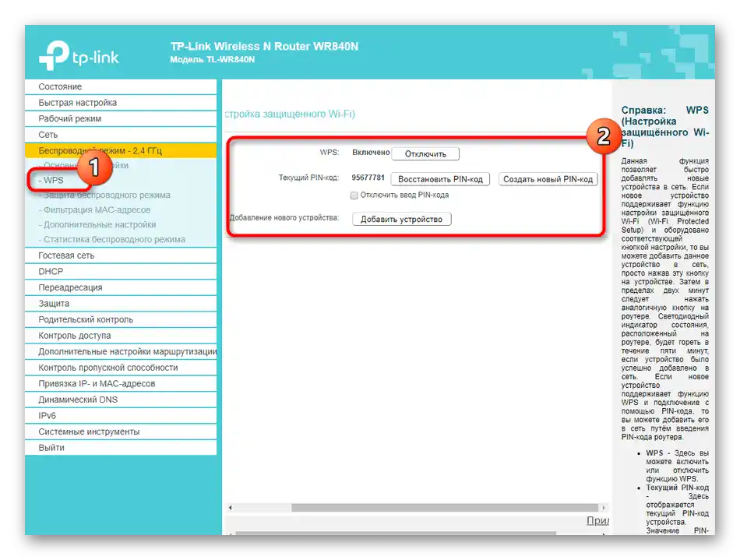Click the Справка: WPS help heading
The image size is (740, 560).
tap(665, 126)
